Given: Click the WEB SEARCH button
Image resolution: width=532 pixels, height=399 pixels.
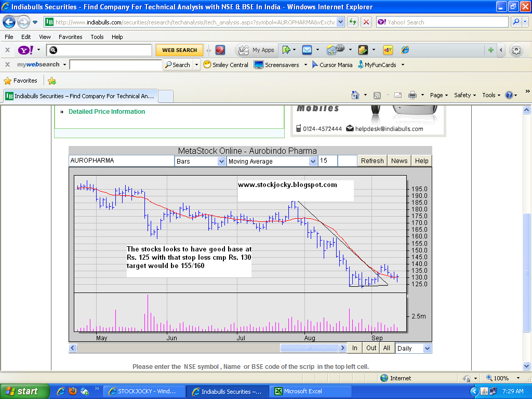Looking at the screenshot, I should 179,50.
